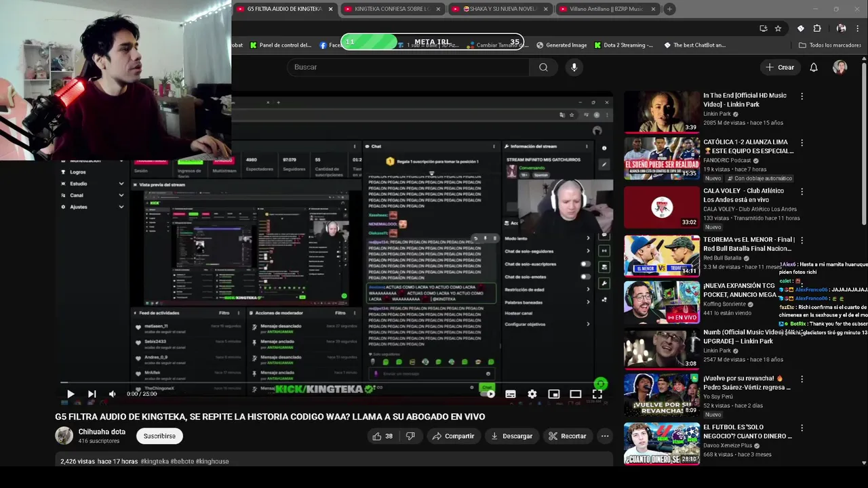Toggle theater mode
The height and width of the screenshot is (488, 868).
click(x=576, y=394)
